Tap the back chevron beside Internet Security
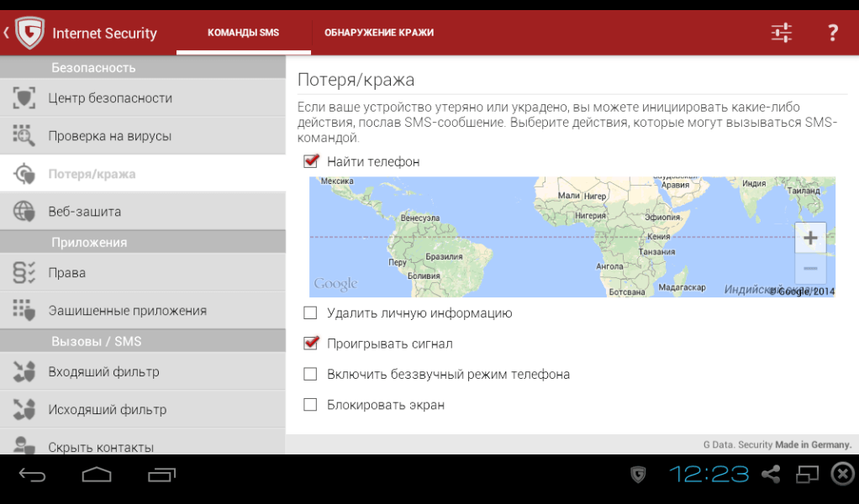This screenshot has height=504, width=859. click(x=7, y=32)
